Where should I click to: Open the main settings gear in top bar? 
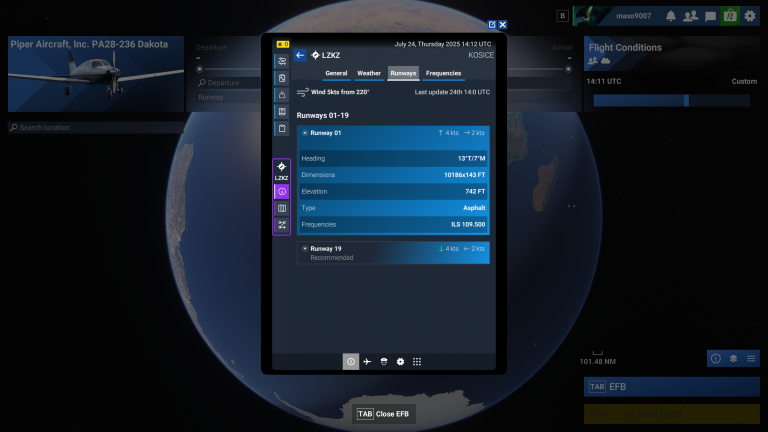750,16
